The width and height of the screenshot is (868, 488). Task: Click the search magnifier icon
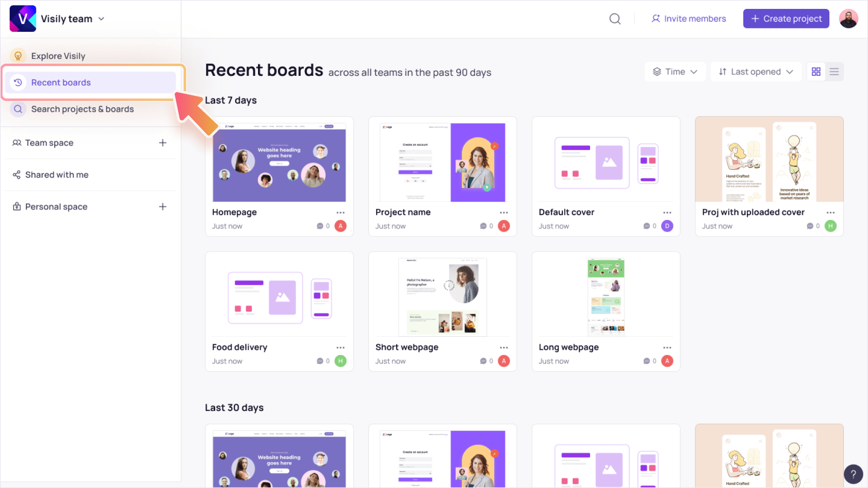point(615,19)
